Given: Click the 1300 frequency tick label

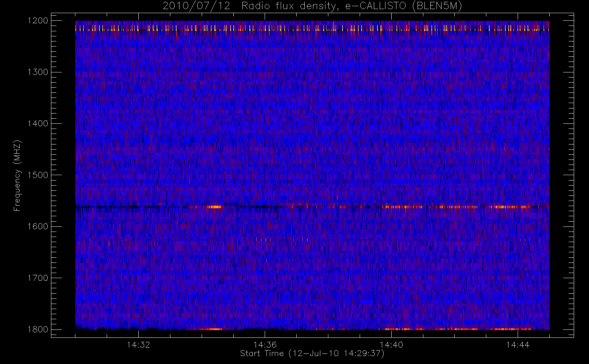Looking at the screenshot, I should (38, 72).
